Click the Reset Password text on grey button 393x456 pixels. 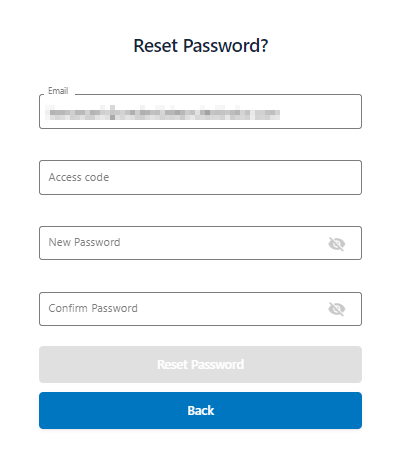point(201,365)
